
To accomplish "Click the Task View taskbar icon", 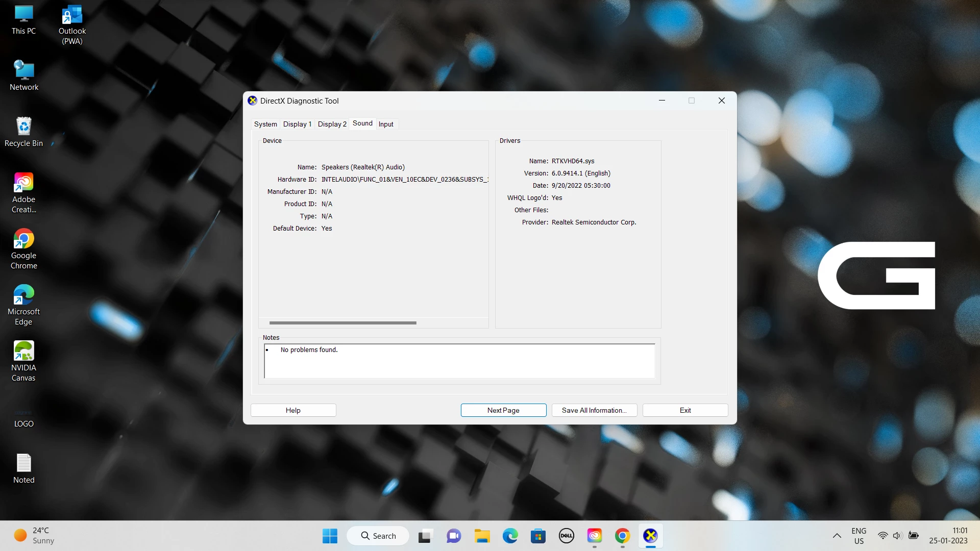I will [x=425, y=536].
